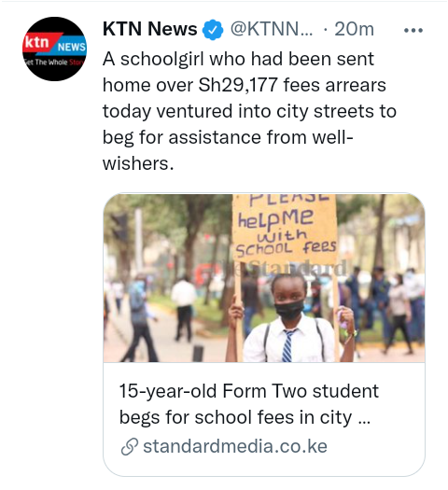Open the KTN News display name
Screen dimensions: 448x490
point(150,29)
